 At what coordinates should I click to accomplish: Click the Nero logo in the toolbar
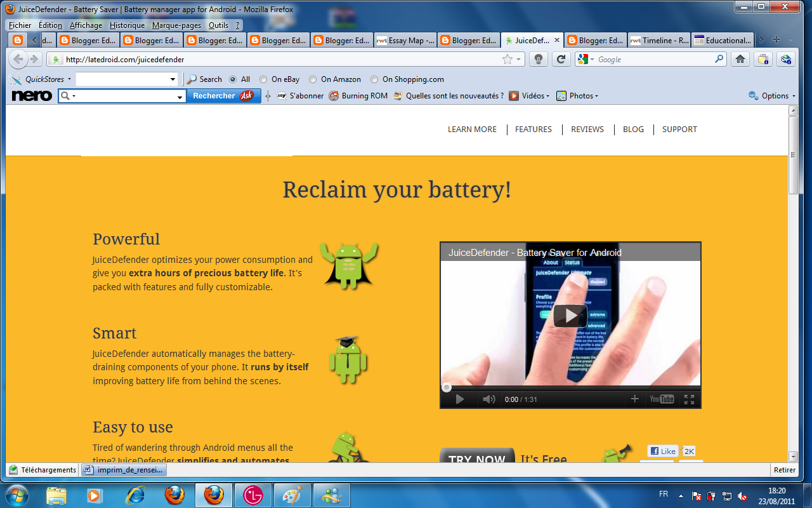coord(31,96)
